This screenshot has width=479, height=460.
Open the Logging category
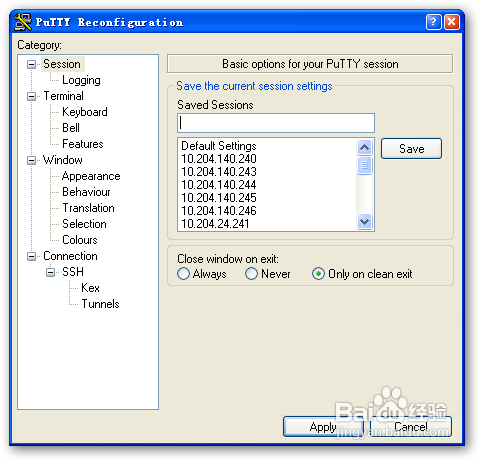pyautogui.click(x=81, y=80)
